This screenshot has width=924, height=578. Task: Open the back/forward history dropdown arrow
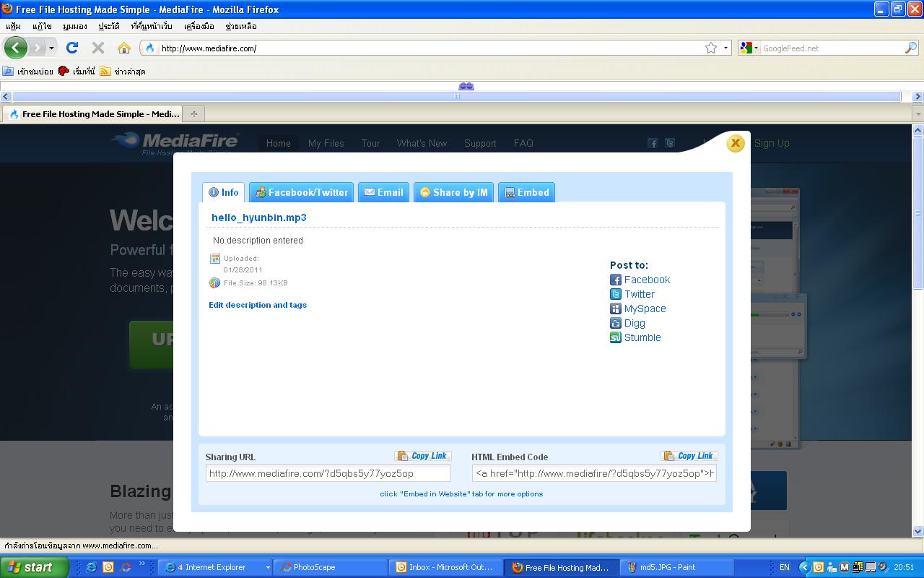pos(51,48)
